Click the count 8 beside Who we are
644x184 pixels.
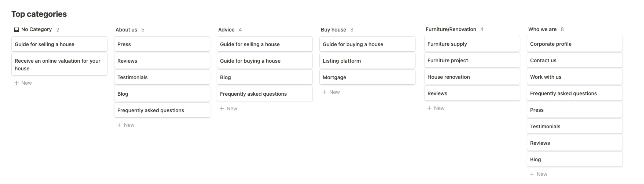562,30
